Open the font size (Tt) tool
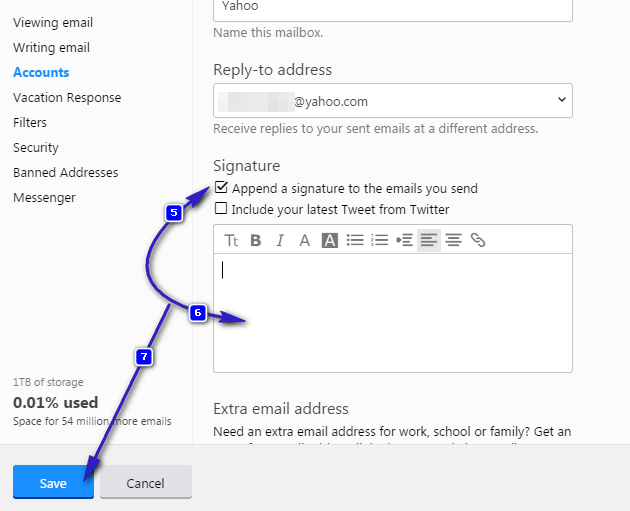Image resolution: width=630 pixels, height=511 pixels. [231, 241]
